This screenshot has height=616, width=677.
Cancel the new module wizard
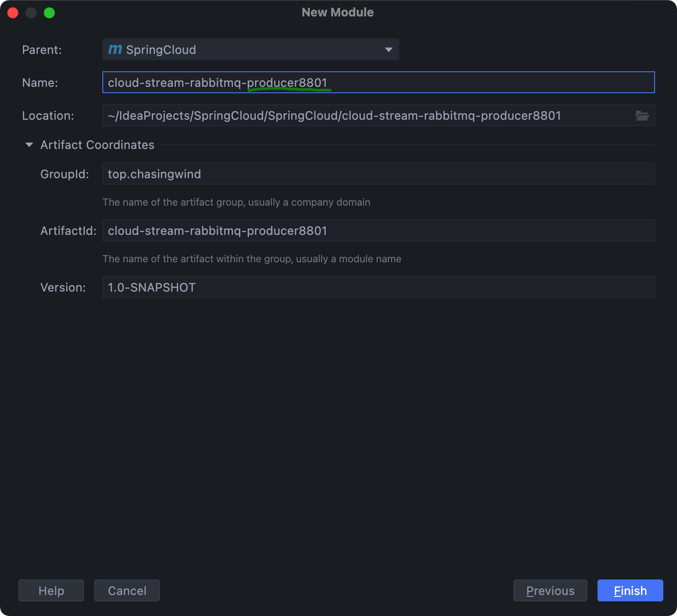coord(127,590)
